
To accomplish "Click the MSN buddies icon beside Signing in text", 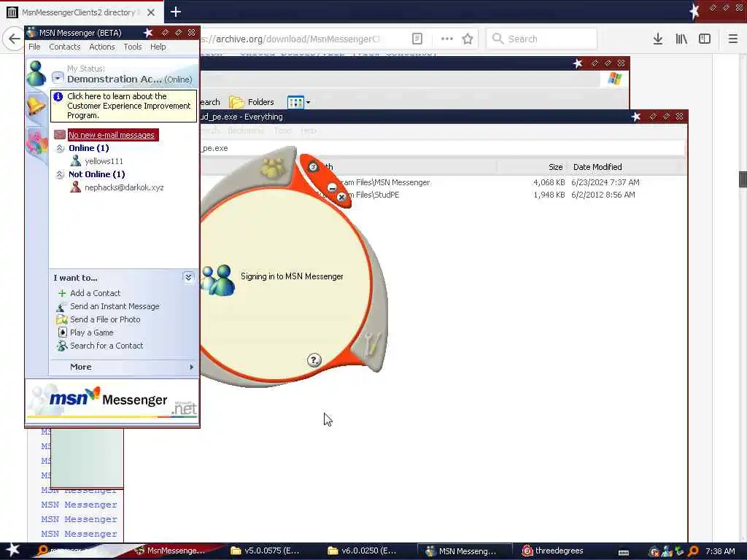I will coord(218,281).
